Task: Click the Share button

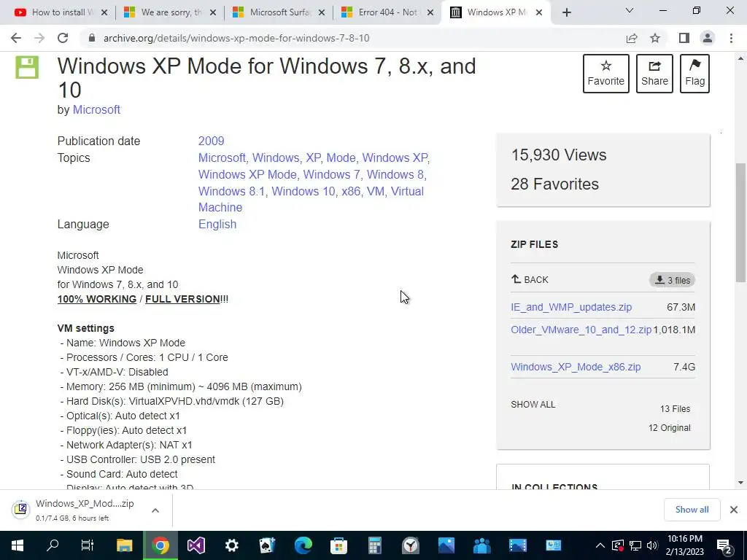Action: 654,74
